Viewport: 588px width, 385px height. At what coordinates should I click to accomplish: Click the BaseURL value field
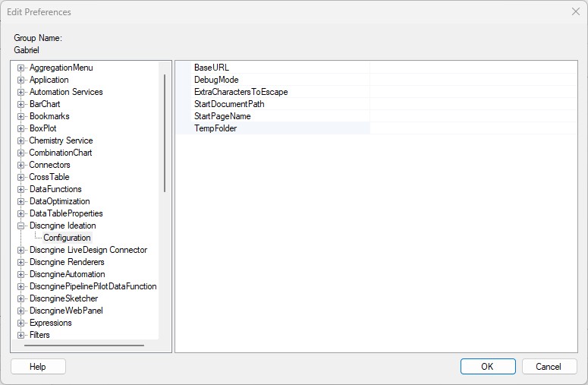(x=473, y=68)
